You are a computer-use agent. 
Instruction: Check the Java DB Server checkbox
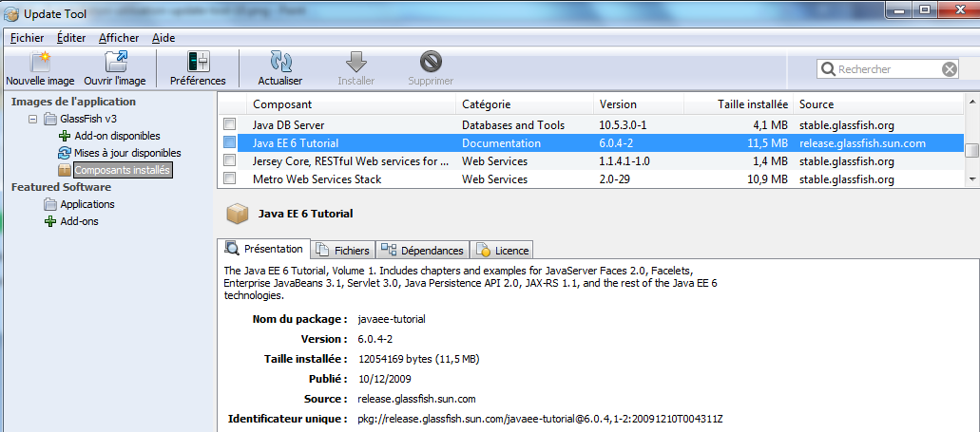click(229, 125)
